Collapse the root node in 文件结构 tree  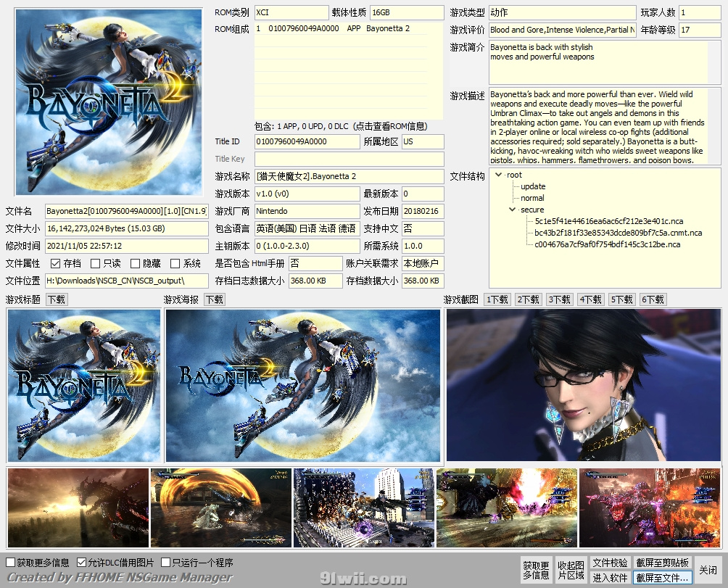click(x=499, y=175)
